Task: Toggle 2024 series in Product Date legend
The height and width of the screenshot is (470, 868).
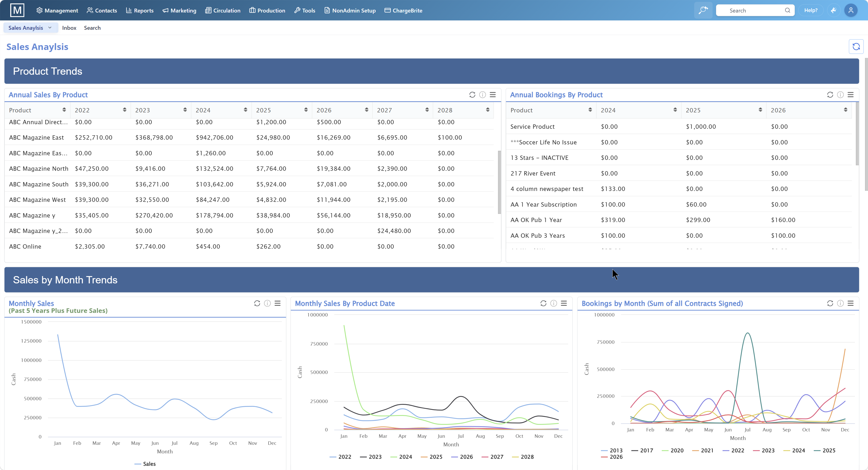Action: pos(401,457)
